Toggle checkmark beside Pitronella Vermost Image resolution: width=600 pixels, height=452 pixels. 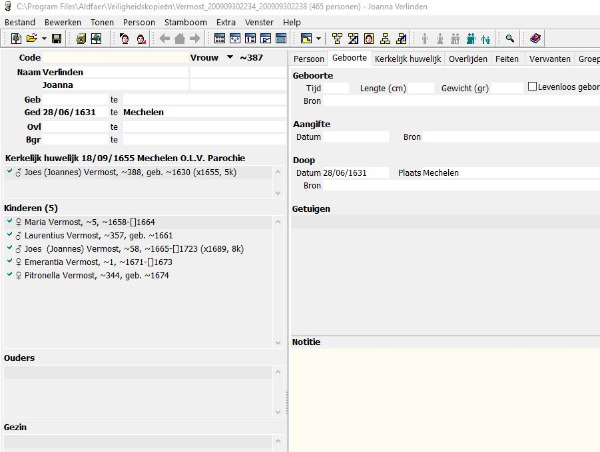coord(9,274)
